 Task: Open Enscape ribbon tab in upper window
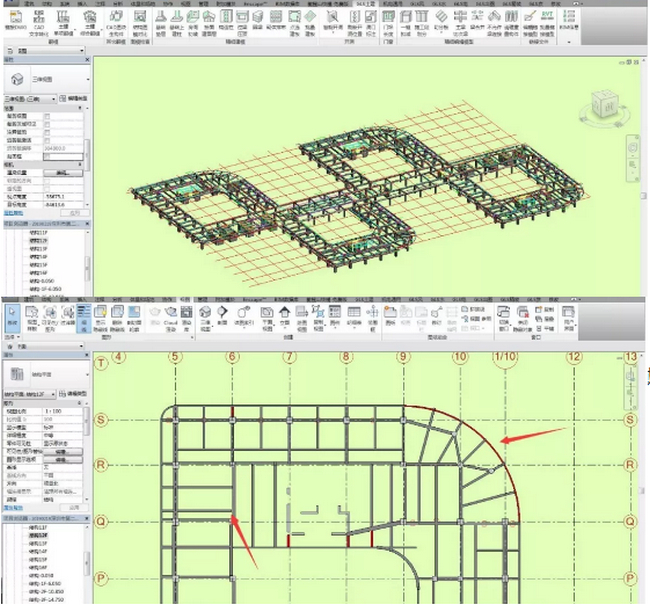(x=254, y=4)
